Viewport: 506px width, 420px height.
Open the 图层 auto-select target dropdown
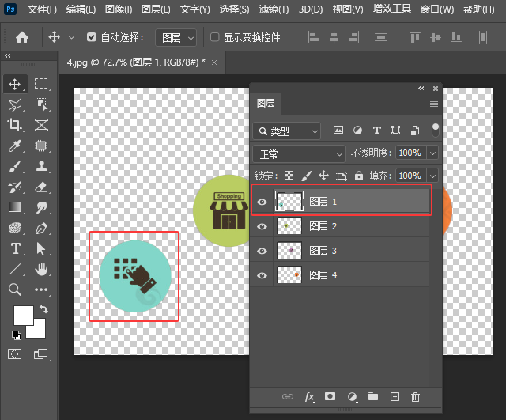(176, 38)
